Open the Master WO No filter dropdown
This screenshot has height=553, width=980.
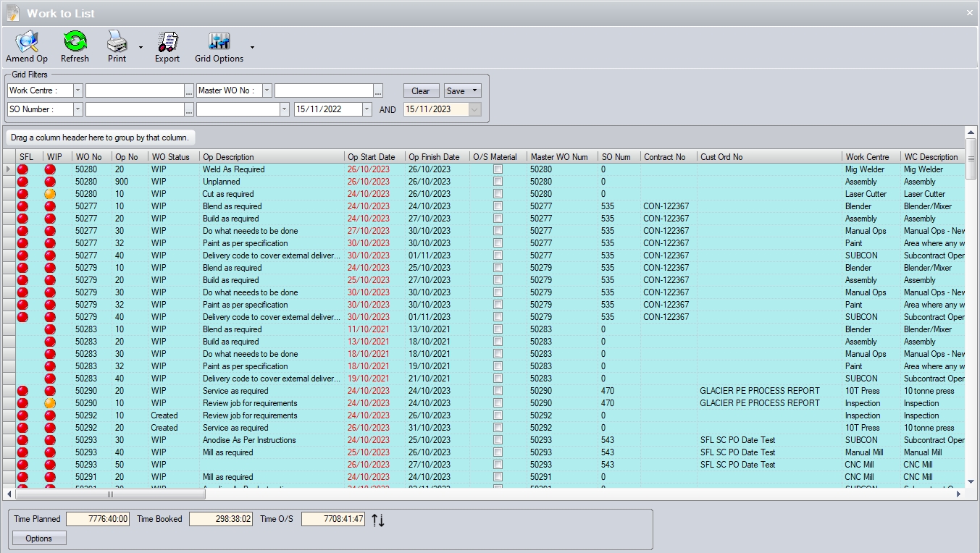click(x=267, y=90)
